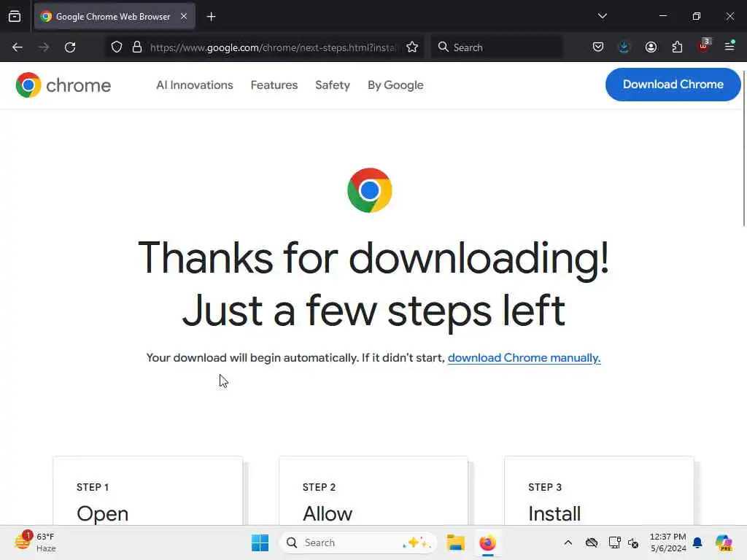Restore down the Firefox window
747x560 pixels.
click(x=697, y=16)
